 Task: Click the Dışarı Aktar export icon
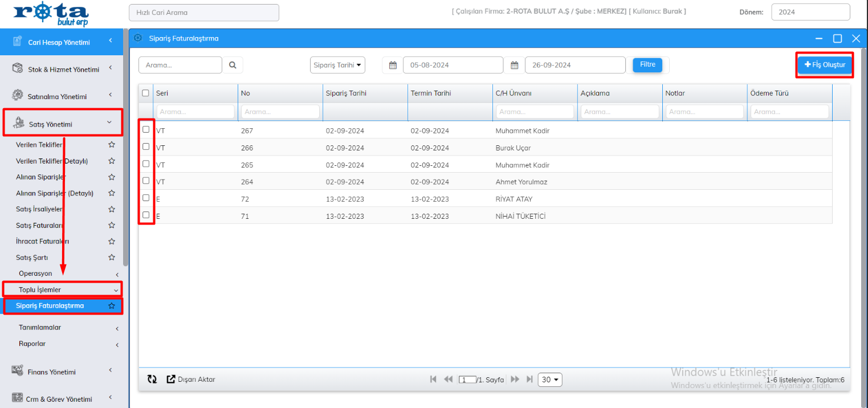[171, 379]
